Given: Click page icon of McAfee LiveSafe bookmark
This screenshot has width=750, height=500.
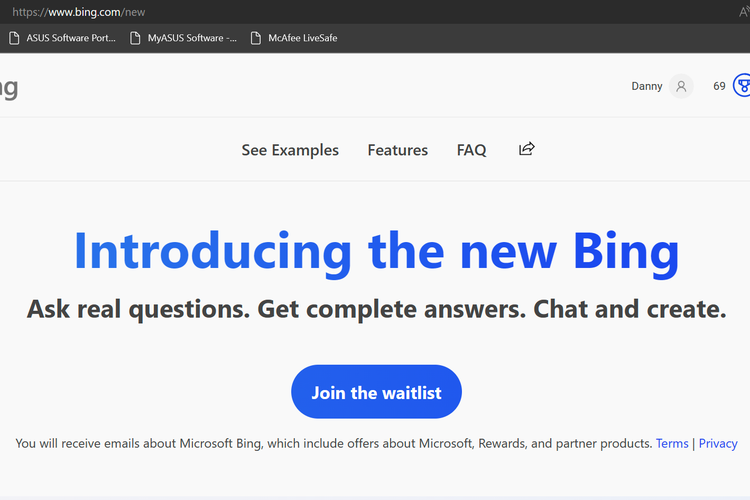Looking at the screenshot, I should coord(256,39).
